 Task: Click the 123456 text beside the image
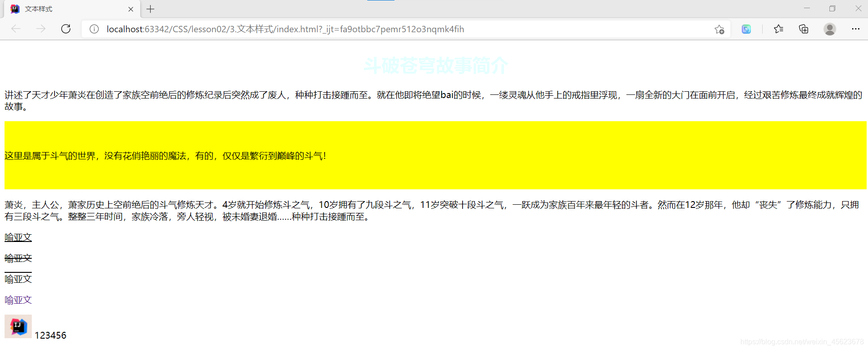50,335
